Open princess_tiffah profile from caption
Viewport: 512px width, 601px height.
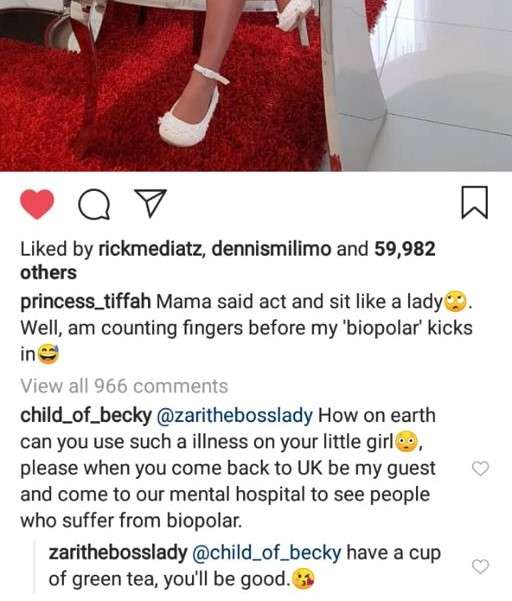coord(85,302)
